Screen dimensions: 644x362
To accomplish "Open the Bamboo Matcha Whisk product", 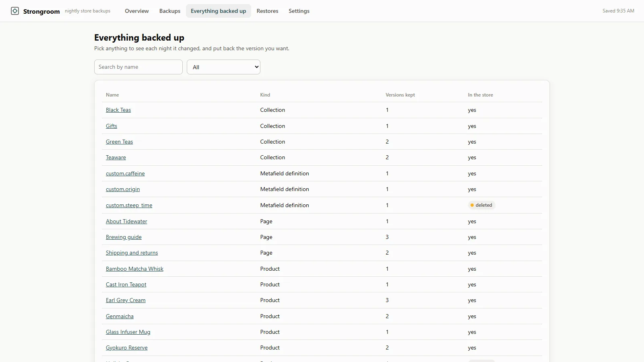I will 134,269.
